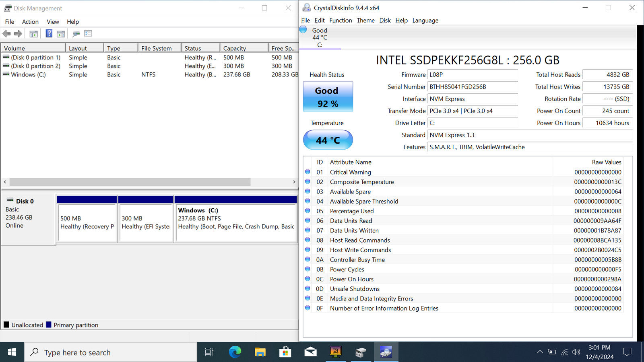Viewport: 644px width, 362px height.
Task: Click the Power On Hours status indicator dot
Action: [x=308, y=279]
